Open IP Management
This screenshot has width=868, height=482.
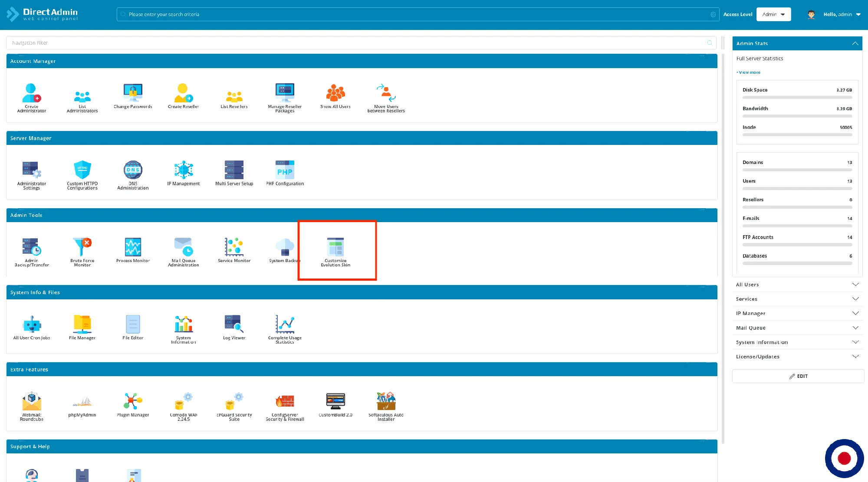(x=183, y=173)
